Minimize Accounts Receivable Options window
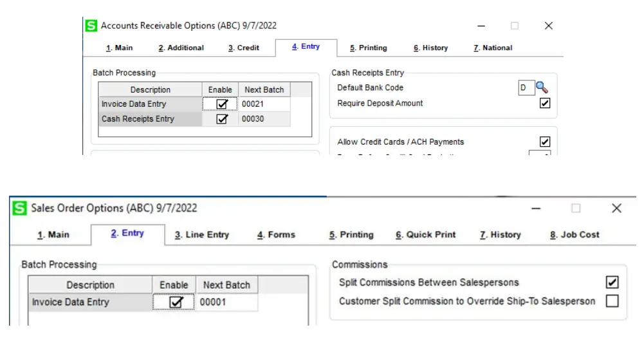This screenshot has width=644, height=343. coord(481,26)
